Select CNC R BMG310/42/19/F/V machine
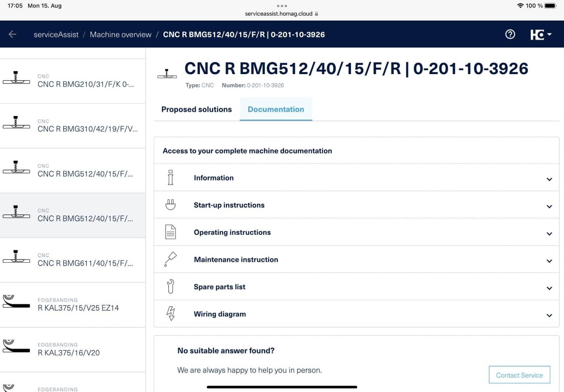Viewport: 564px width, 392px height. point(73,126)
